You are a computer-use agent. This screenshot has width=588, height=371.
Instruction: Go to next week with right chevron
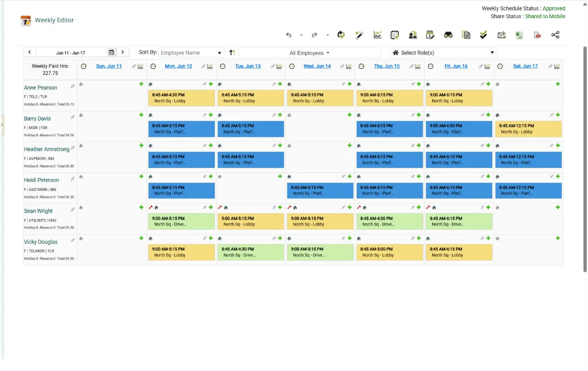(x=122, y=52)
